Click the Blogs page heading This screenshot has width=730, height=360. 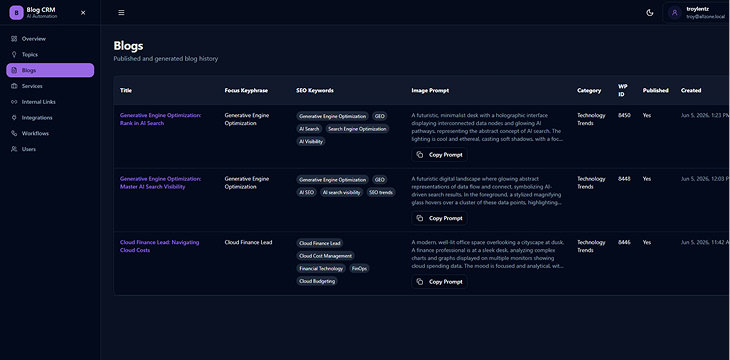pos(128,46)
